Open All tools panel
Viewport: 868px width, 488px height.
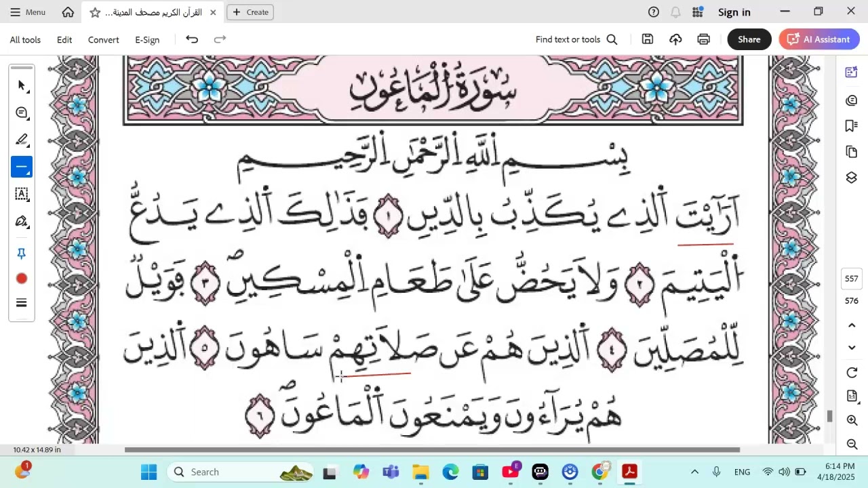(x=25, y=39)
